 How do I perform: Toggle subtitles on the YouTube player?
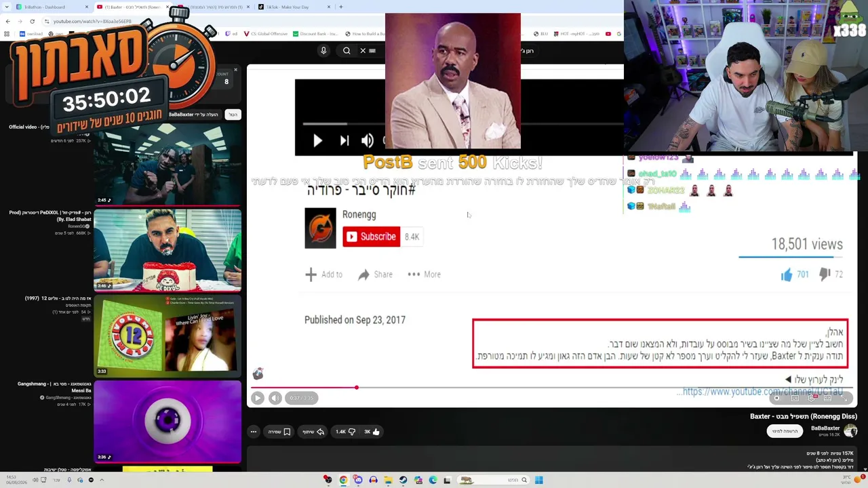point(795,398)
